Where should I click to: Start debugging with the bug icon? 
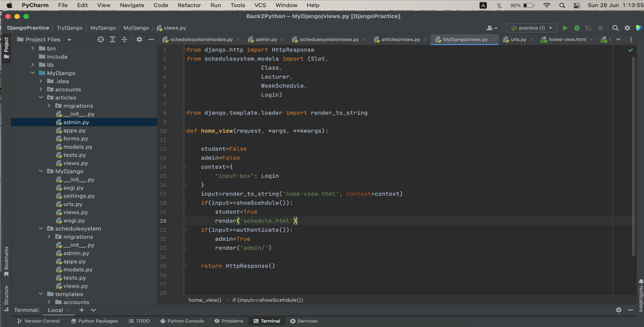tap(577, 28)
